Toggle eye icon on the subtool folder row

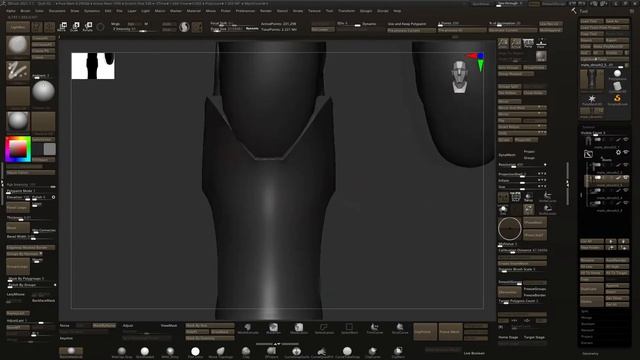(626, 152)
